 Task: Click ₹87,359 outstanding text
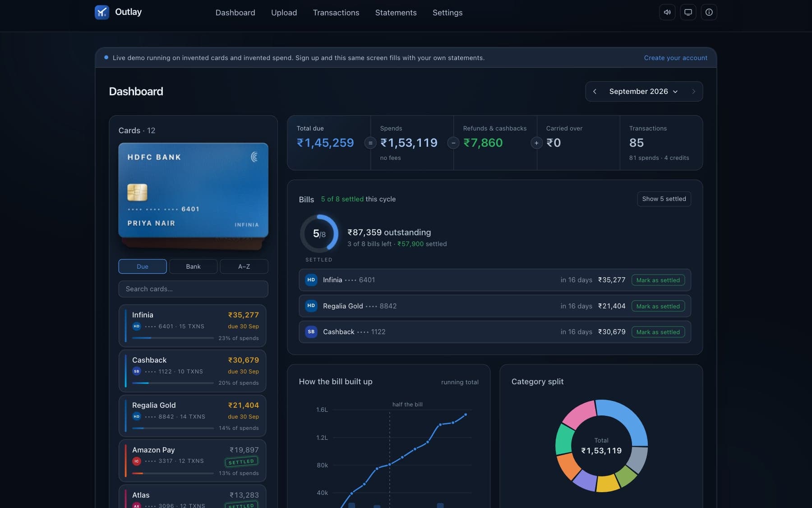389,232
